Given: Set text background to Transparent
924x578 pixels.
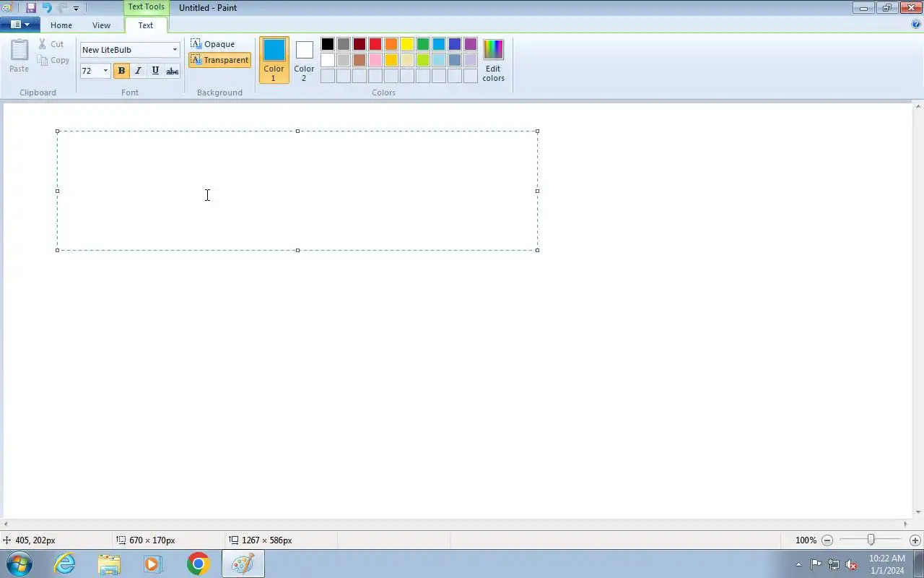Looking at the screenshot, I should (220, 60).
